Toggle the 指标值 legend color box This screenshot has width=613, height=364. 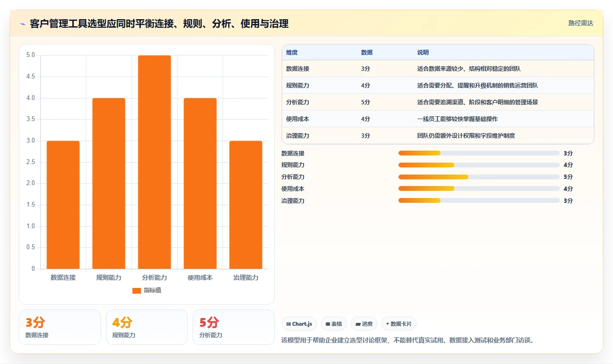click(x=136, y=290)
